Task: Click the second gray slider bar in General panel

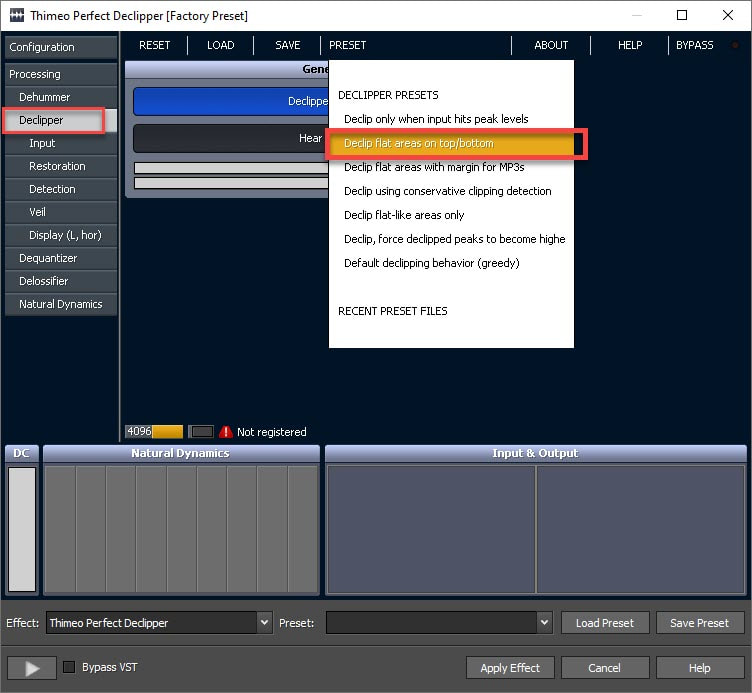Action: point(231,183)
